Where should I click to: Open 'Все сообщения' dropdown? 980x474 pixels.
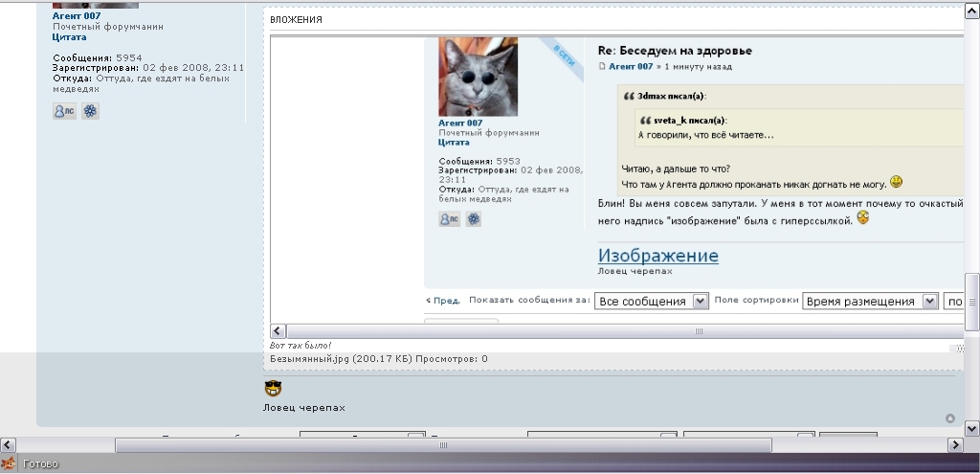click(651, 302)
